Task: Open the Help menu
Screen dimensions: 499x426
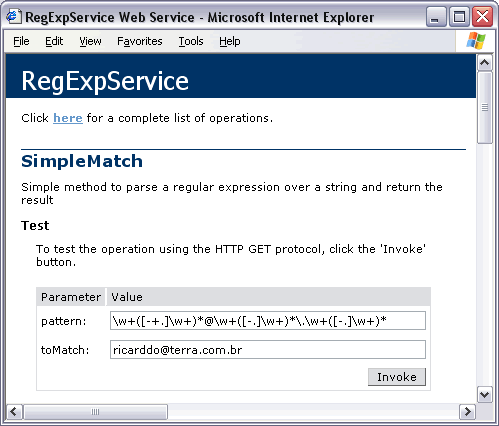Action: pos(230,41)
